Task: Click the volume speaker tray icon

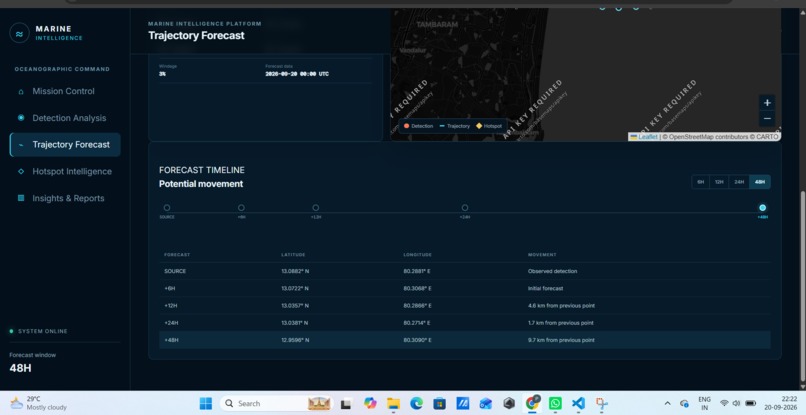Action: 736,403
